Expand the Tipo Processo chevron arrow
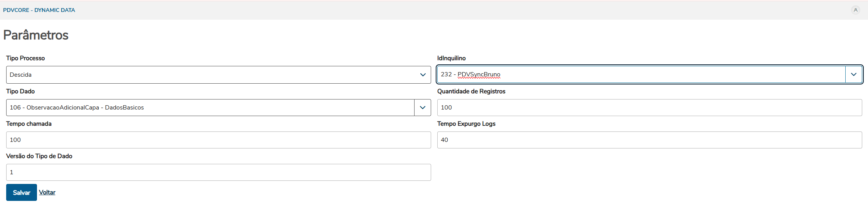The image size is (868, 219). tap(423, 75)
